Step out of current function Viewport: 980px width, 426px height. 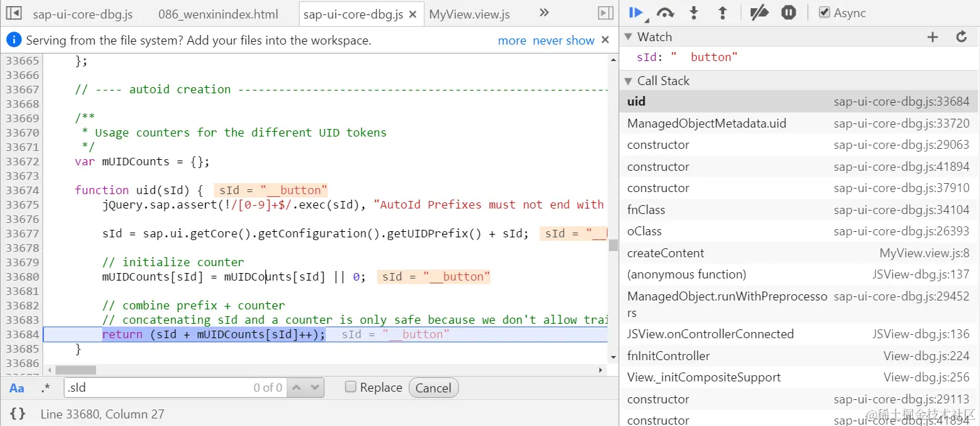722,12
